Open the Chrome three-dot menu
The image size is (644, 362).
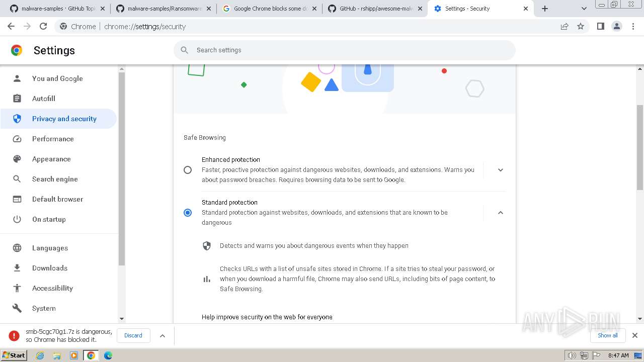[x=633, y=27]
